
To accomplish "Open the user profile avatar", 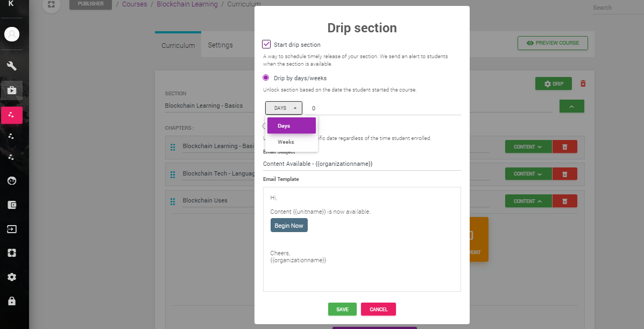I will point(12,34).
